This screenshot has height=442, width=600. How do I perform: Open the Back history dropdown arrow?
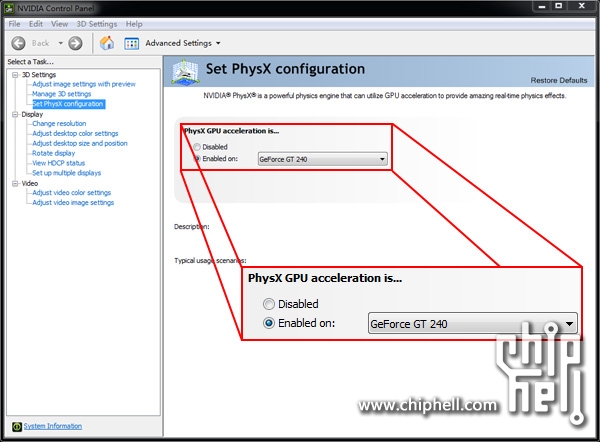(60, 43)
